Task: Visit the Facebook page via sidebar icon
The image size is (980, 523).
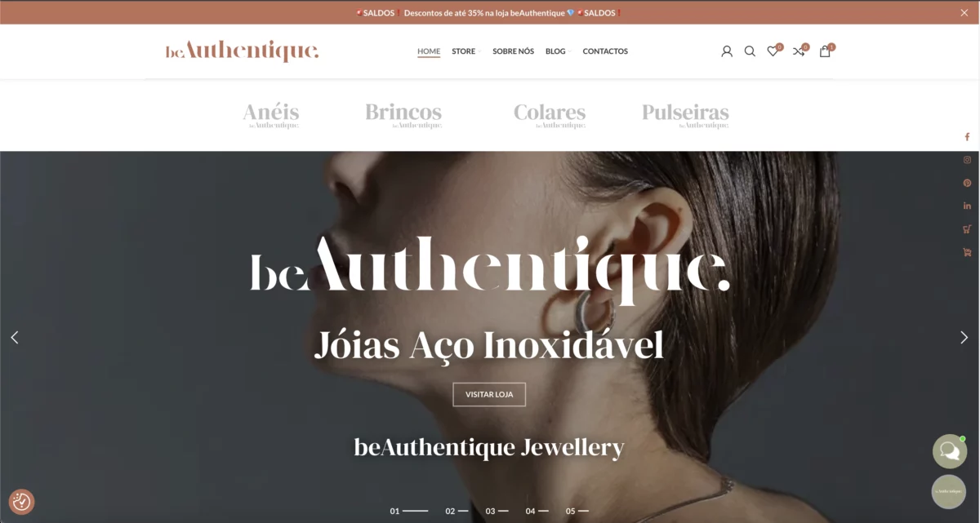Action: [x=967, y=137]
